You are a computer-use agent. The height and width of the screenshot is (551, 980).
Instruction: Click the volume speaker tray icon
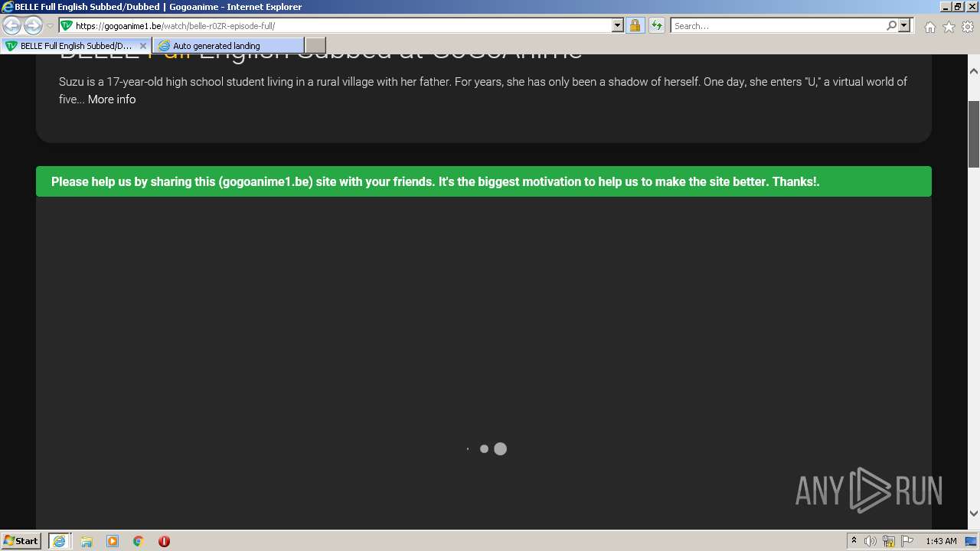[x=871, y=541]
